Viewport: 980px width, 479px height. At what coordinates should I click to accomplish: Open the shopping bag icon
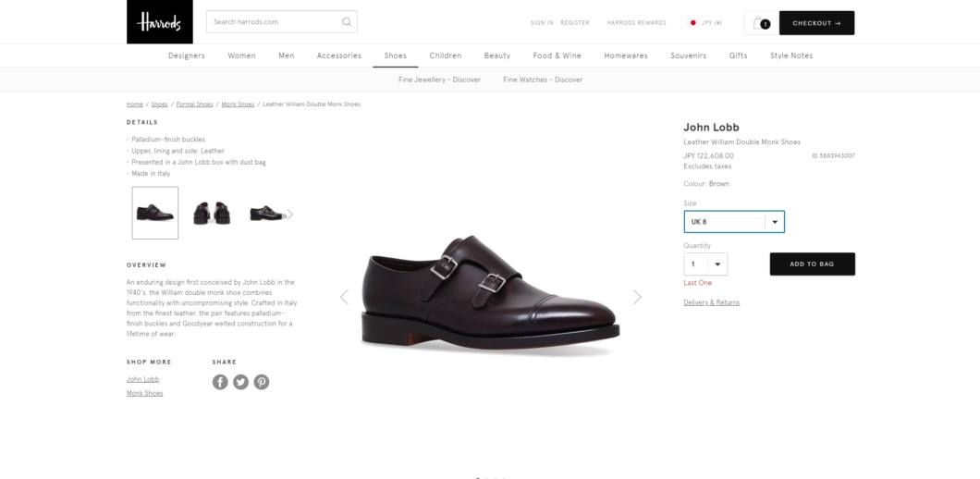click(761, 23)
